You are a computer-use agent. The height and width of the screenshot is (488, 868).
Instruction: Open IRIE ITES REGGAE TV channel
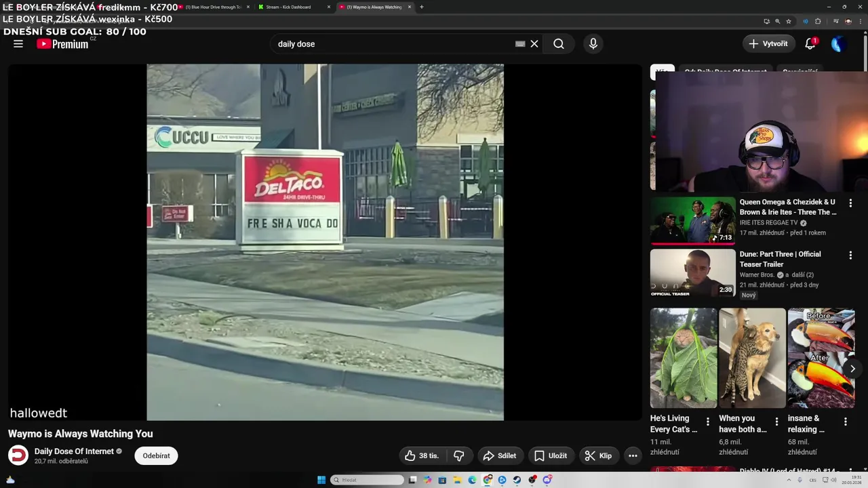[x=768, y=223]
